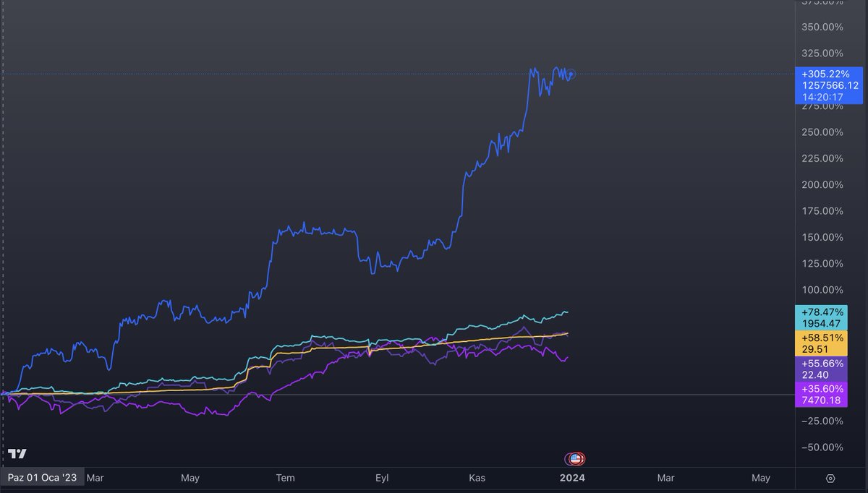Click the 150.00% price scale label
This screenshot has width=868, height=493.
point(822,237)
